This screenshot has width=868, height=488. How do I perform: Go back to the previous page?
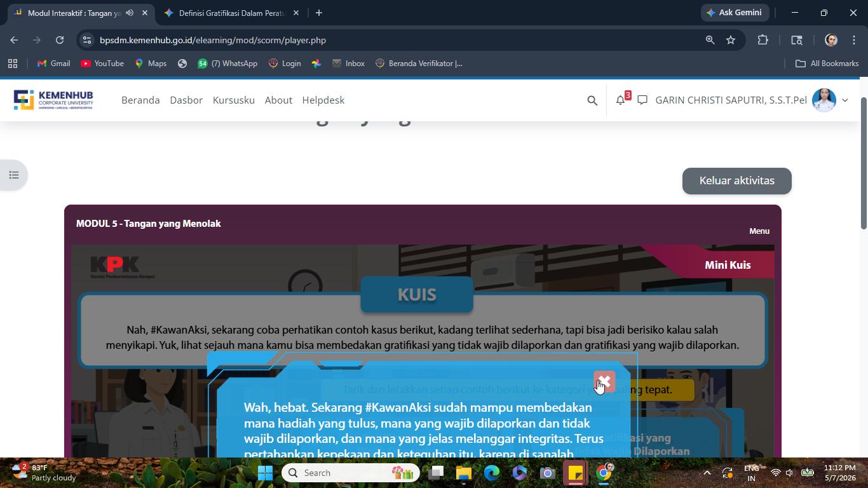(14, 40)
